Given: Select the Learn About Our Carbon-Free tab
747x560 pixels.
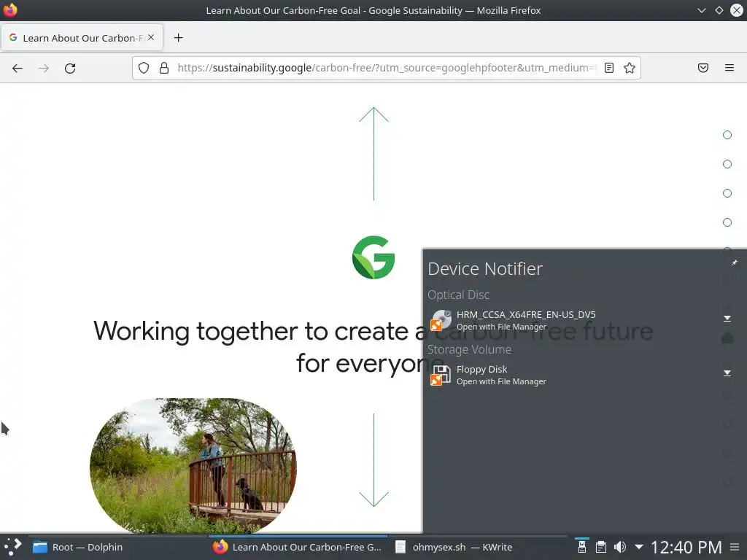Looking at the screenshot, I should pos(82,38).
